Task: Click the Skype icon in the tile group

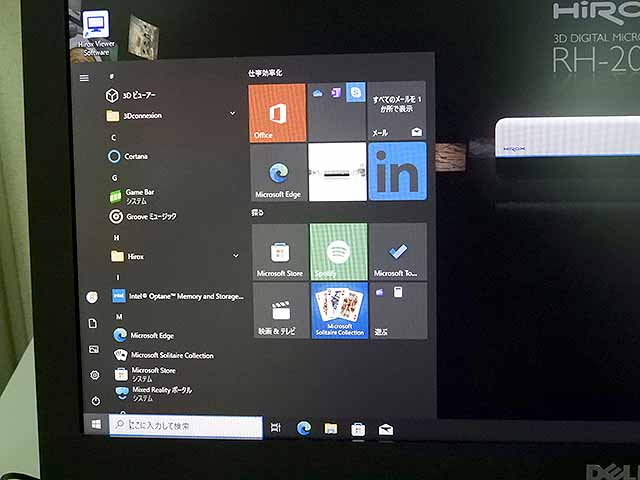Action: click(356, 92)
